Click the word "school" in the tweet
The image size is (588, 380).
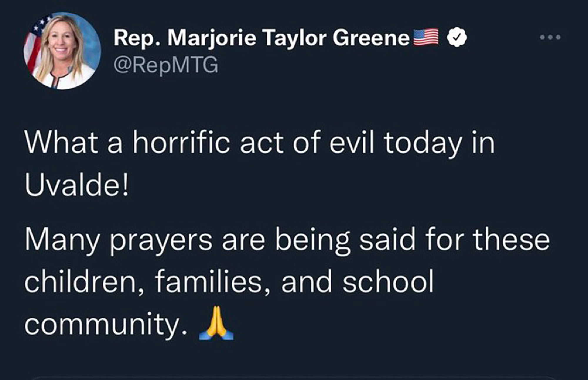click(388, 282)
